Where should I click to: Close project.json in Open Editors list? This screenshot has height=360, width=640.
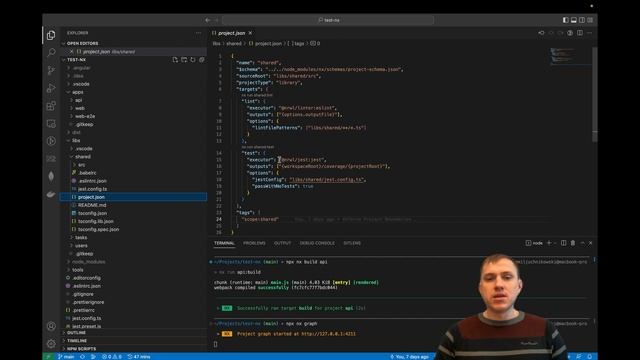point(71,52)
